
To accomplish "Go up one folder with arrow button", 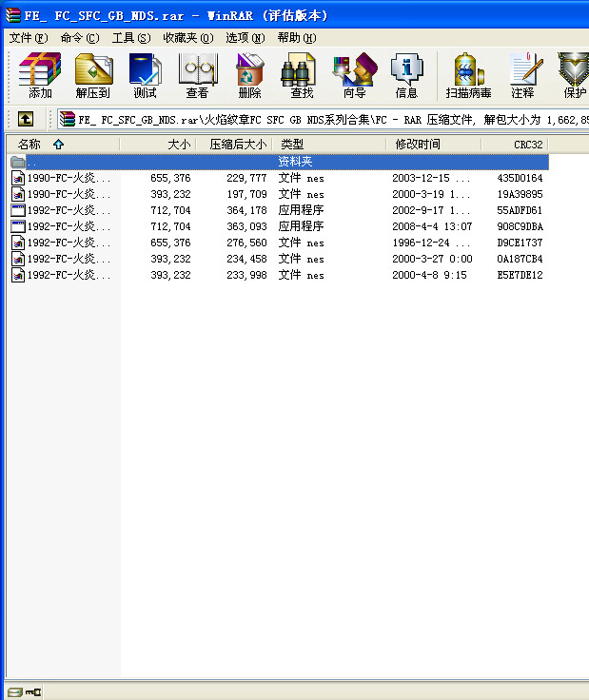I will click(26, 119).
